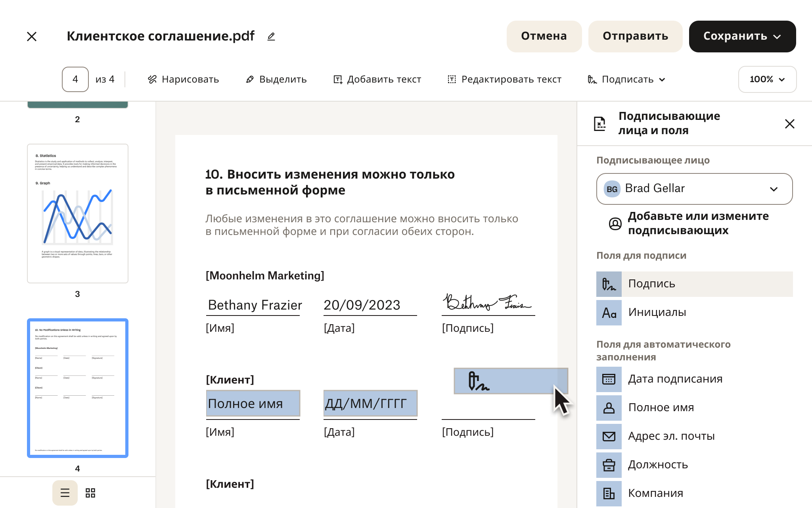Click the Подписать pen icon
The height and width of the screenshot is (508, 812).
(x=592, y=79)
